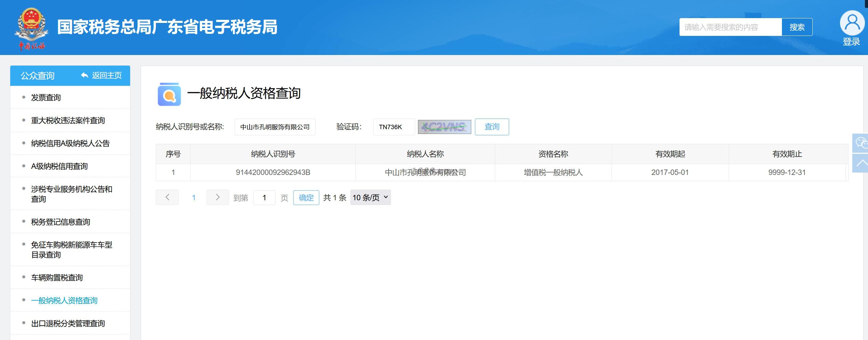Open 出口退税分类管理查询 menu item

[x=68, y=324]
